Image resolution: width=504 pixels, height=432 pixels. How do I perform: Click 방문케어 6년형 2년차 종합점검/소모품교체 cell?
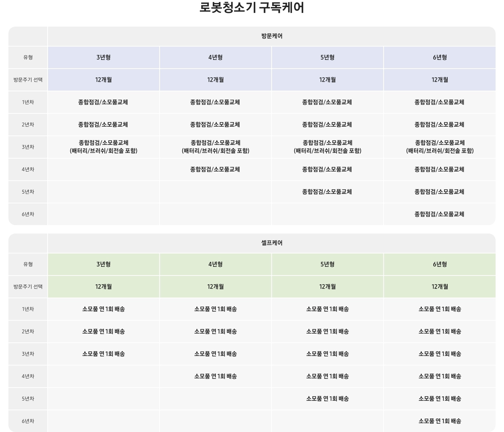(440, 125)
